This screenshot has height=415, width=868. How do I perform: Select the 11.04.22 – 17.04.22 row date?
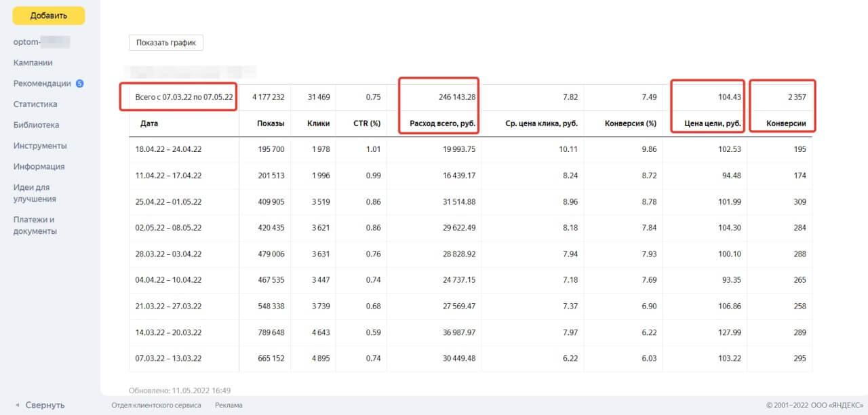168,176
